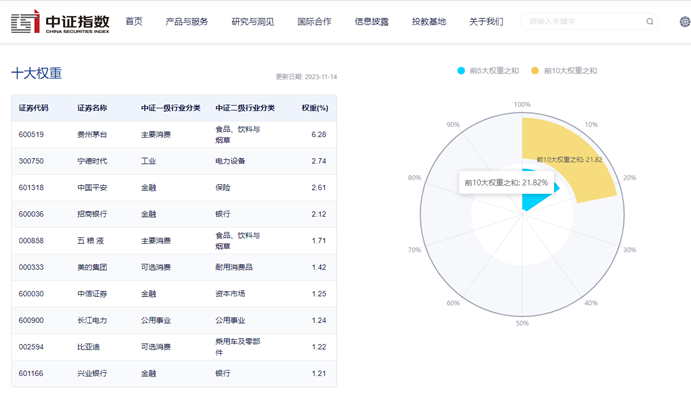The height and width of the screenshot is (394, 691).
Task: Select the 美的集团 name cell
Action: (92, 267)
